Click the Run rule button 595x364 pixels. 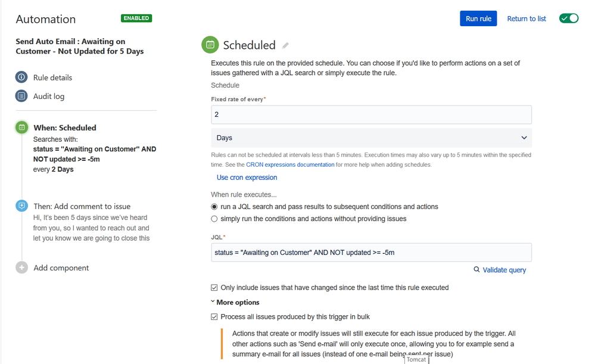478,18
